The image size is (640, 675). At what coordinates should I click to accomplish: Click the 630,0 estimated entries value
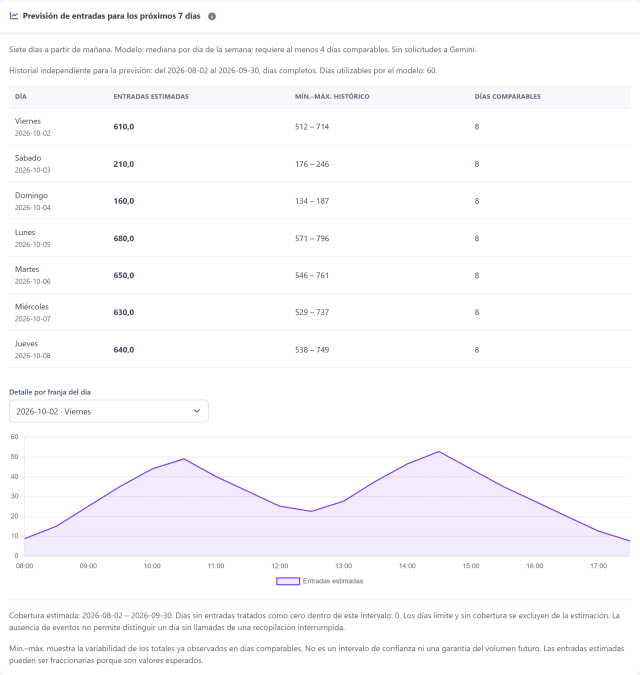coord(124,312)
